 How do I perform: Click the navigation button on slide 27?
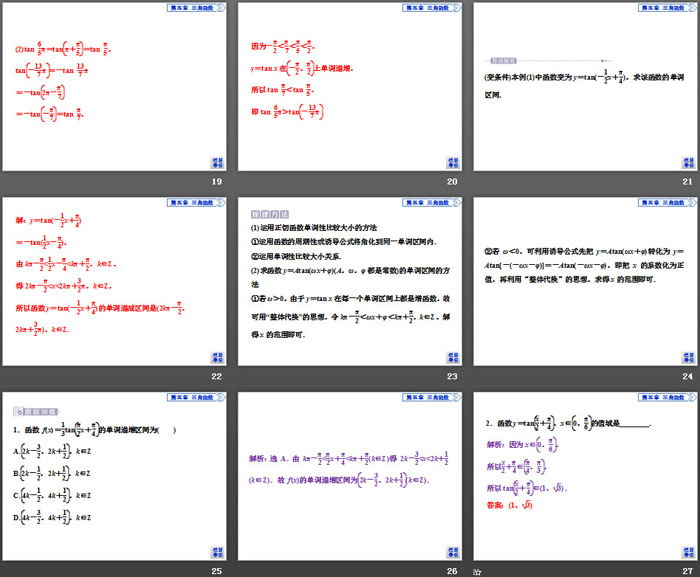(685, 551)
